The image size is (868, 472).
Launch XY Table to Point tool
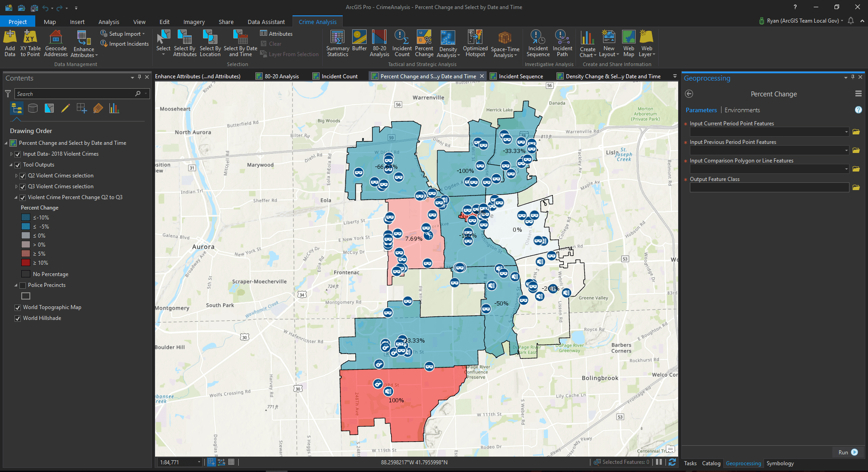pyautogui.click(x=30, y=43)
